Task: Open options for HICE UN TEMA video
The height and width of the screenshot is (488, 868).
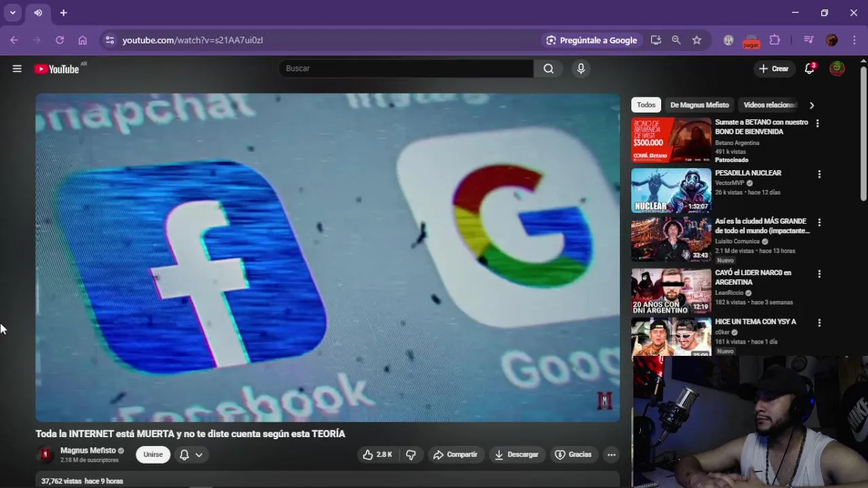Action: point(819,323)
